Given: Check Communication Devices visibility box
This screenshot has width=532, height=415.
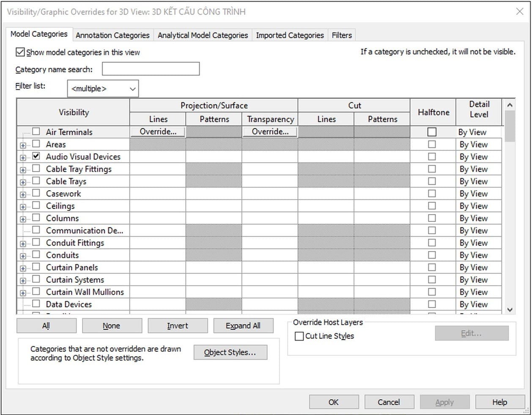Looking at the screenshot, I should click(36, 230).
